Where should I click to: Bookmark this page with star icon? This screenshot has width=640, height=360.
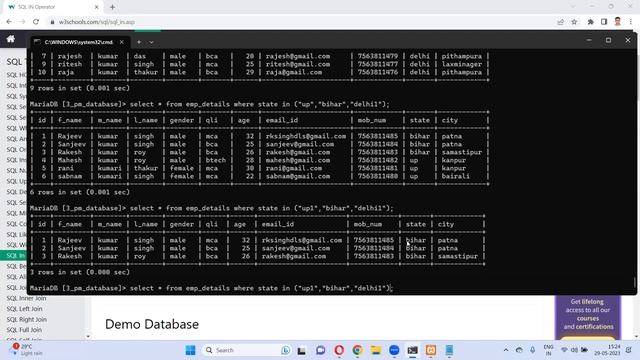tap(574, 22)
